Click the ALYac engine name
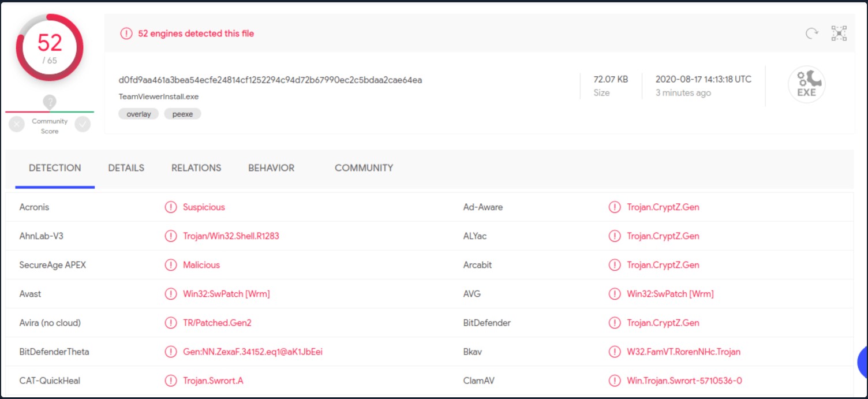 tap(474, 236)
